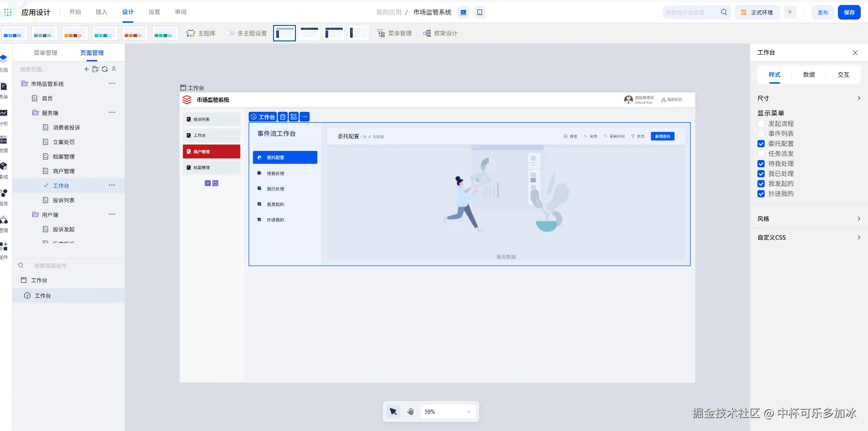
Task: Select the hand pan tool
Action: pyautogui.click(x=411, y=411)
